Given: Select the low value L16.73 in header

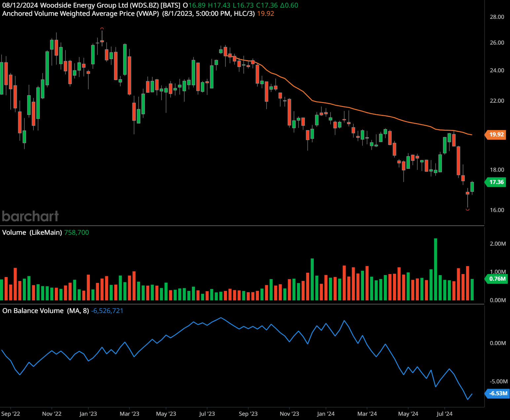Looking at the screenshot, I should (x=243, y=5).
